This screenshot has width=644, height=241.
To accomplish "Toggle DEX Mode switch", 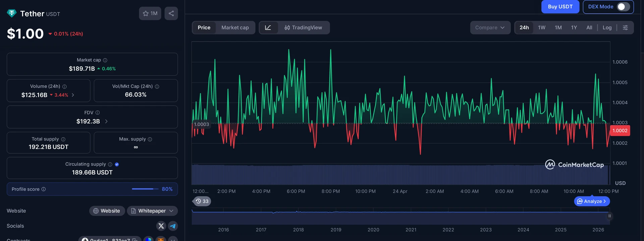I will point(624,7).
